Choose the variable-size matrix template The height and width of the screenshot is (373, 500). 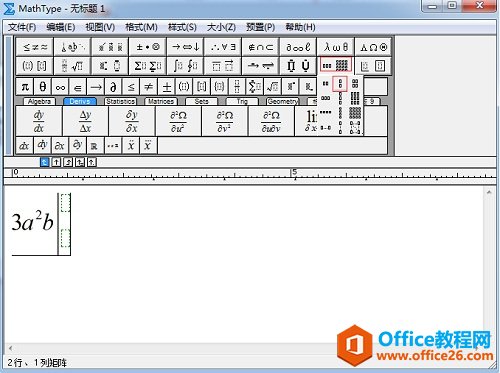(x=355, y=128)
